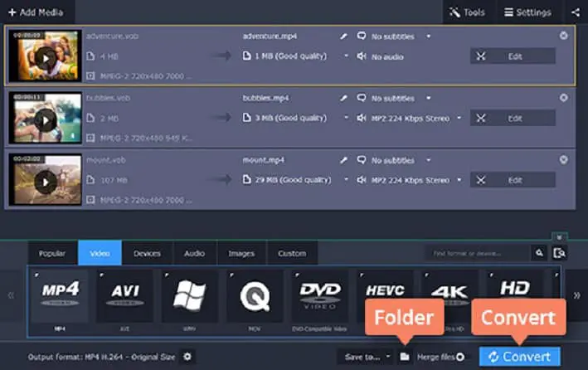Click the pencil icon next to adventure.mp4
This screenshot has width=588, height=370.
click(x=344, y=37)
